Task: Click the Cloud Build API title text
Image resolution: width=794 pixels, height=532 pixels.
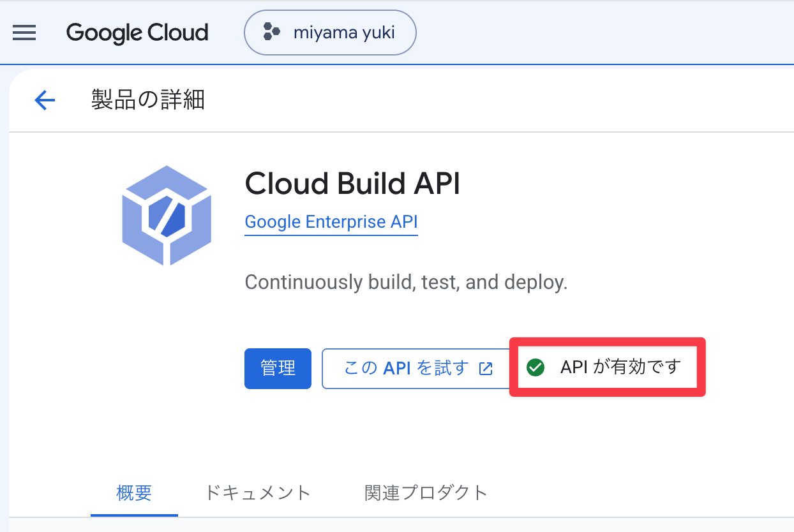Action: coord(352,184)
